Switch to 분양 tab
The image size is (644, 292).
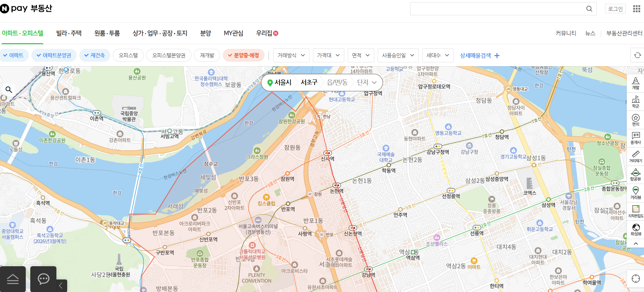point(205,33)
